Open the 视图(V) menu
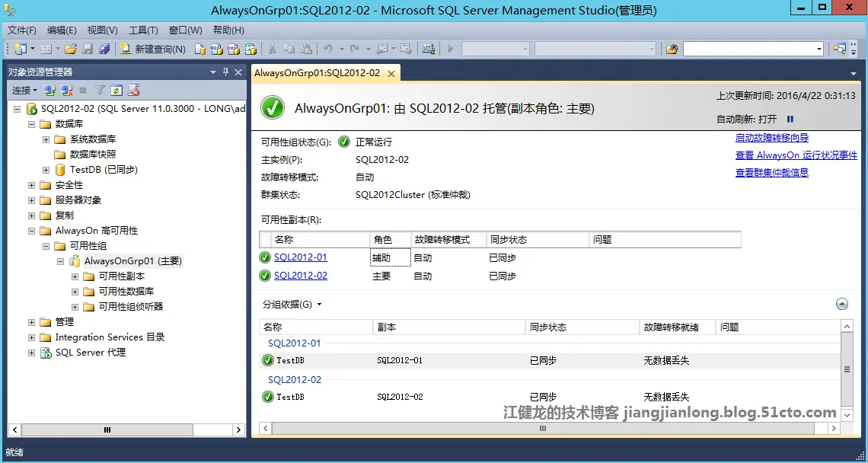The width and height of the screenshot is (868, 463). tap(103, 30)
